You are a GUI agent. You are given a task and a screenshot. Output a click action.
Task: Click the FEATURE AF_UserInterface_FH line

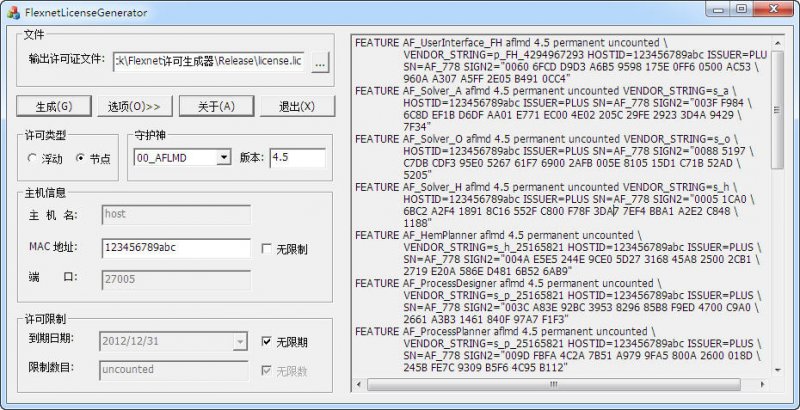pyautogui.click(x=511, y=43)
